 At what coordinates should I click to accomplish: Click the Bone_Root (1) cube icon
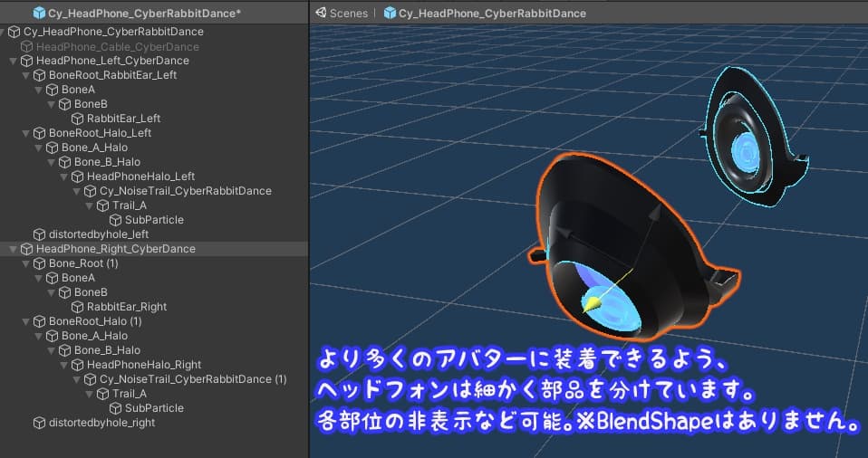39,263
